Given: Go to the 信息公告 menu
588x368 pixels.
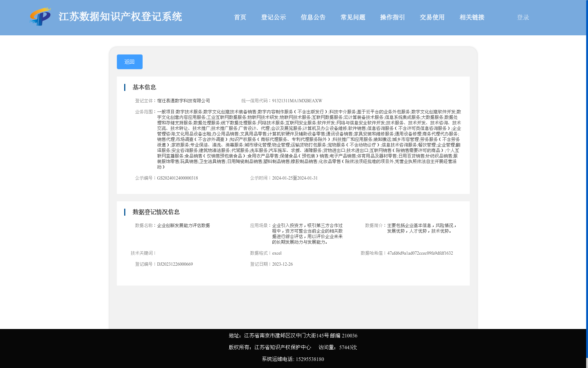Looking at the screenshot, I should [313, 17].
